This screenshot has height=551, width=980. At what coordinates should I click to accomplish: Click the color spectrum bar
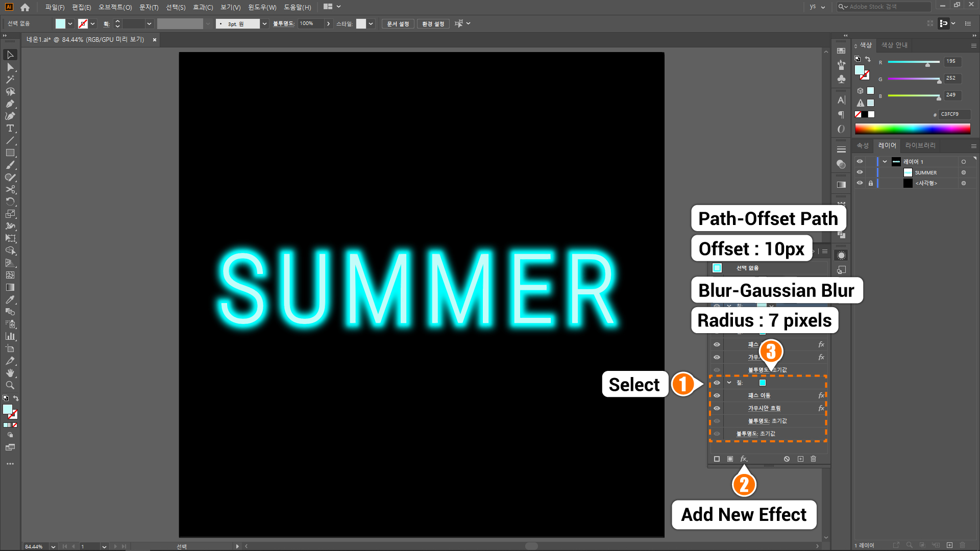click(x=912, y=129)
